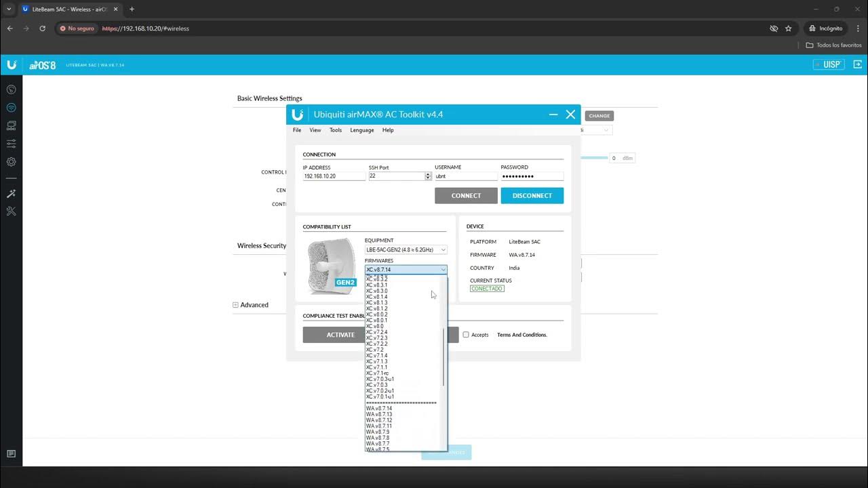The height and width of the screenshot is (488, 868).
Task: Click the PASSWORD input field
Action: pos(532,176)
